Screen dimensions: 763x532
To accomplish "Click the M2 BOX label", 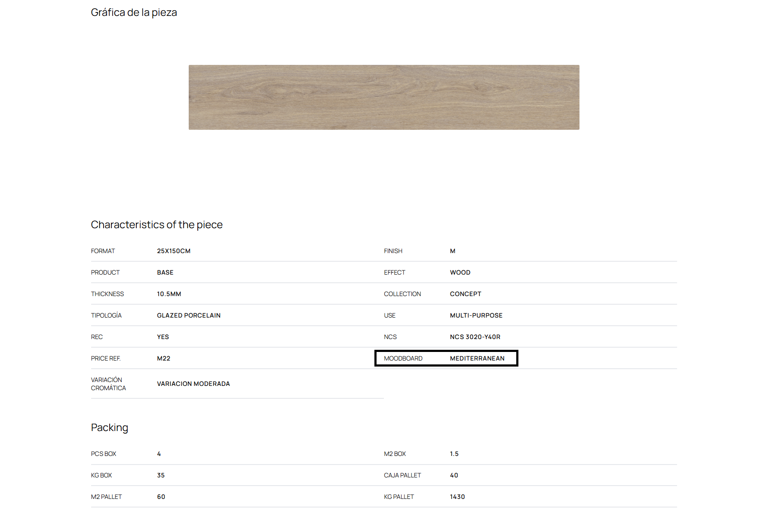I will click(x=395, y=454).
